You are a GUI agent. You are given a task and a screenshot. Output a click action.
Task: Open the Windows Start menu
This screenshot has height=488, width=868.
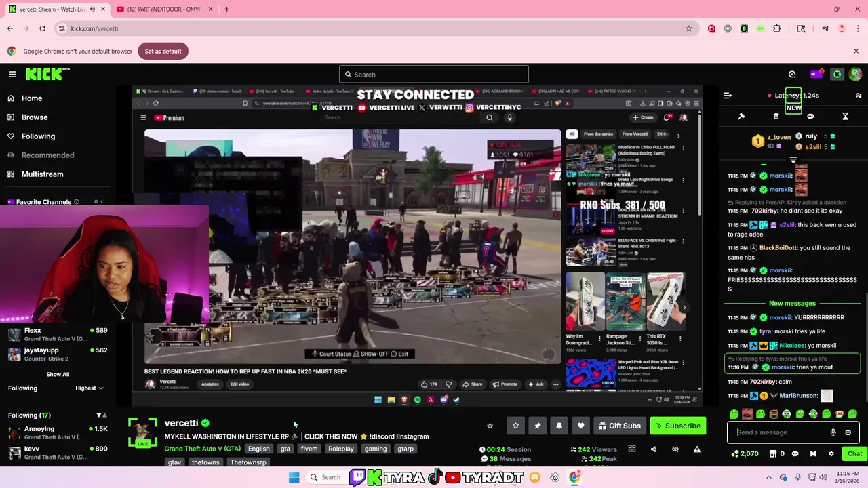(x=294, y=477)
